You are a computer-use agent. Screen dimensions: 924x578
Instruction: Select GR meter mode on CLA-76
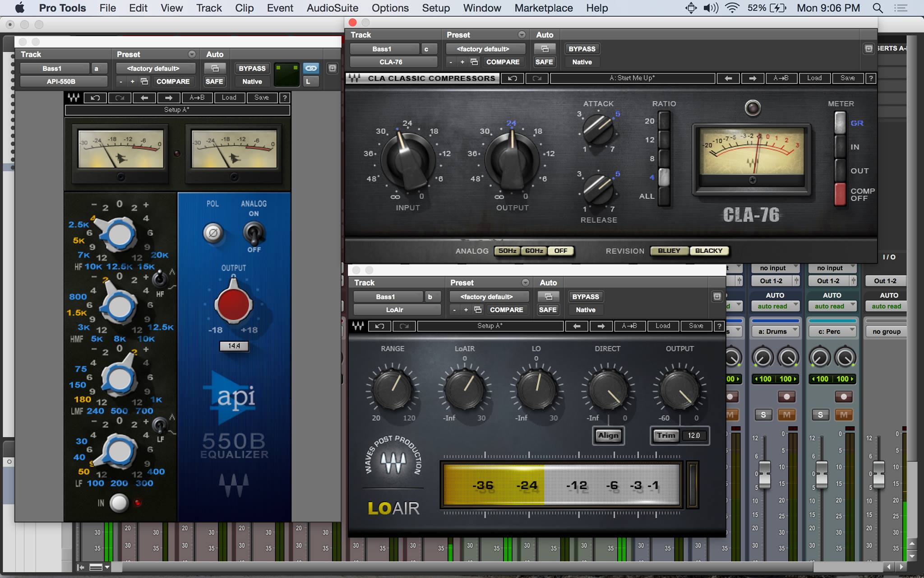coord(840,123)
